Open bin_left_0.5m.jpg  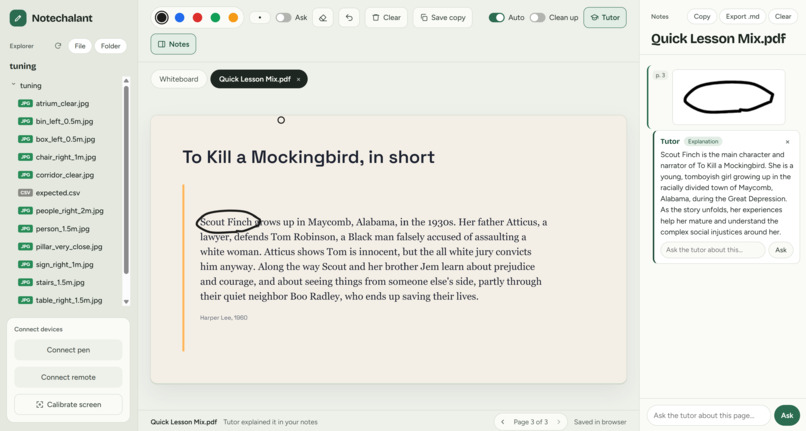click(x=64, y=121)
